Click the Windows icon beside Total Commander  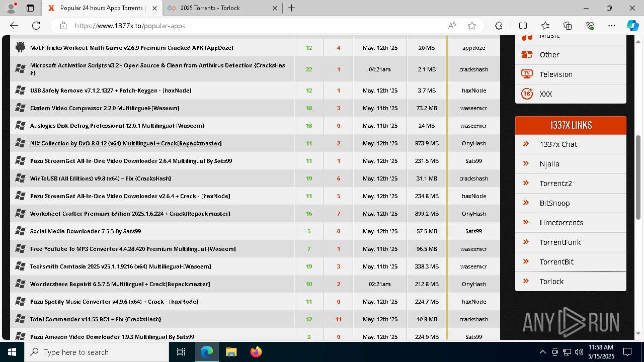20,319
